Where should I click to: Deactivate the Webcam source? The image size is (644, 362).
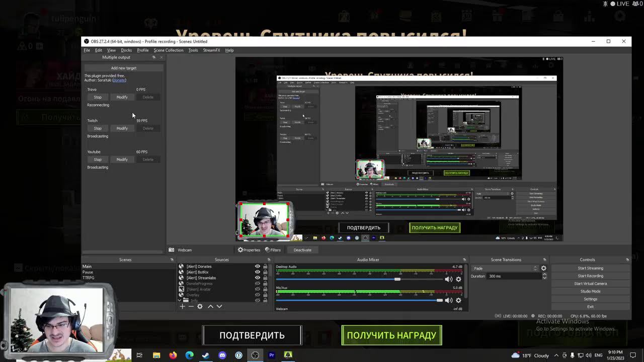[x=302, y=250]
